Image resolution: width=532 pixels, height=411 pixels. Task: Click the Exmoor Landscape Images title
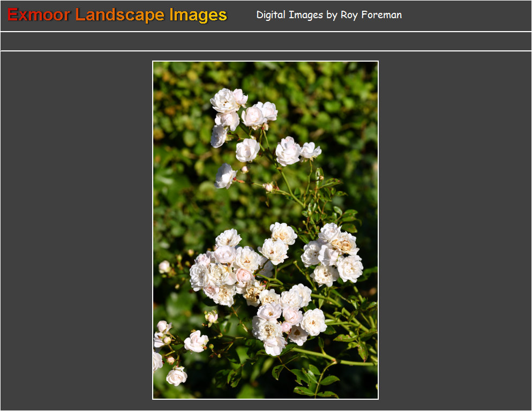click(117, 15)
